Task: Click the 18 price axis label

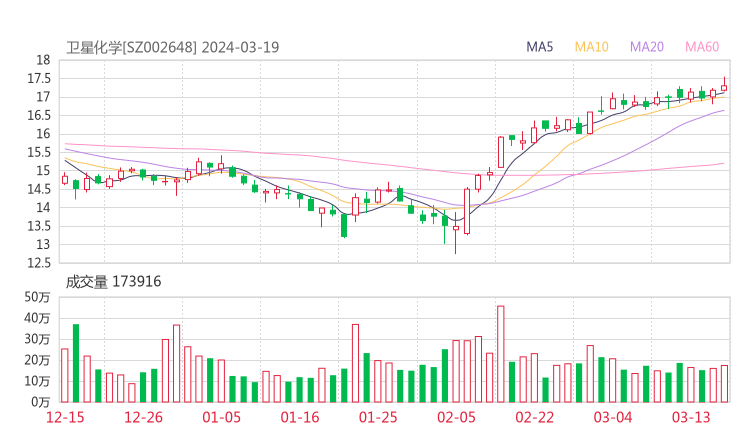Action: (x=43, y=60)
